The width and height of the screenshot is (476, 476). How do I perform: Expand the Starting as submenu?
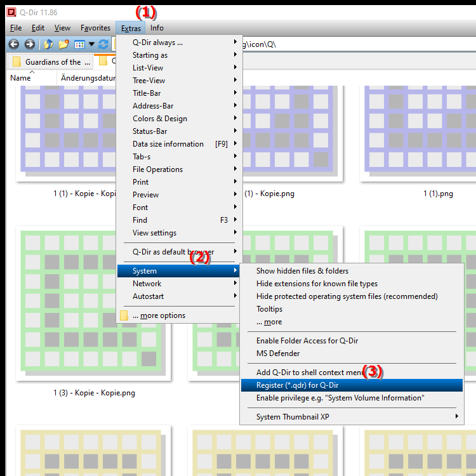pyautogui.click(x=178, y=55)
